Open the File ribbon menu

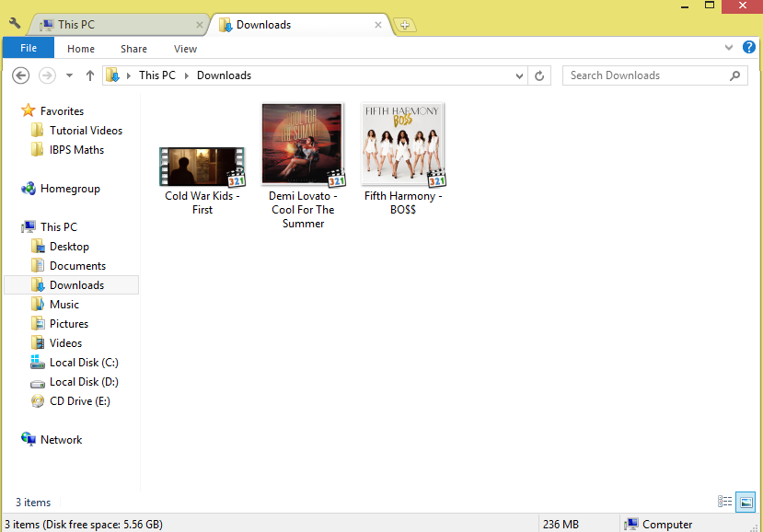click(29, 48)
